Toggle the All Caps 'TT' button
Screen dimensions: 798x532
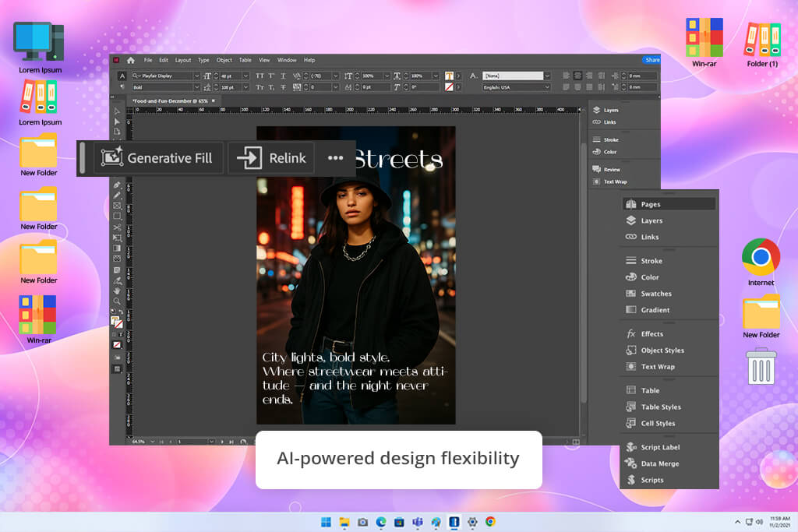(258, 76)
